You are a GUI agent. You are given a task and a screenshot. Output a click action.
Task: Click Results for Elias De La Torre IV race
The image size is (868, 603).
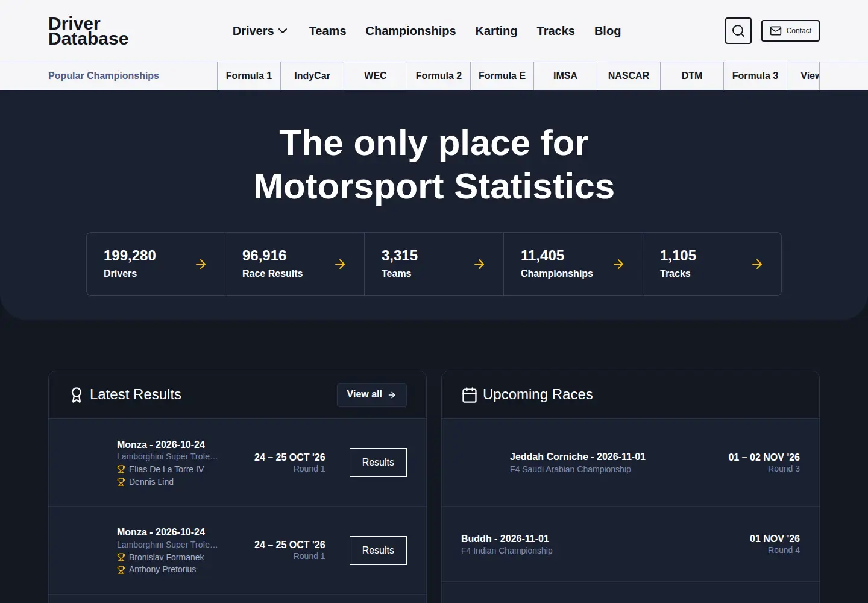(378, 463)
